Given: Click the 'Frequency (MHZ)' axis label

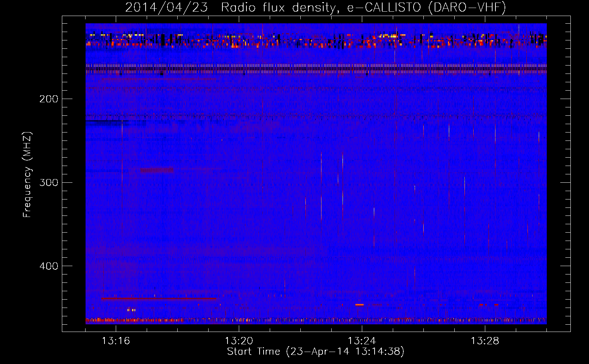Looking at the screenshot, I should click(27, 174).
